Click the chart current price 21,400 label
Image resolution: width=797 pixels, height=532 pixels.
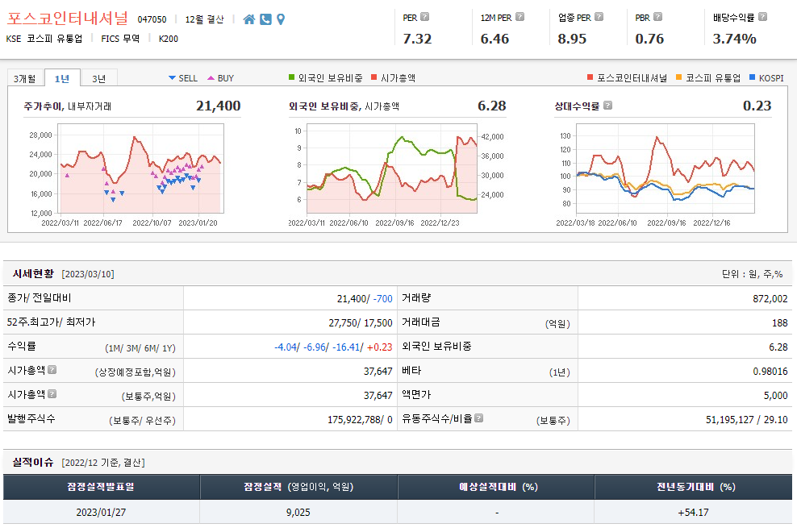pyautogui.click(x=218, y=106)
